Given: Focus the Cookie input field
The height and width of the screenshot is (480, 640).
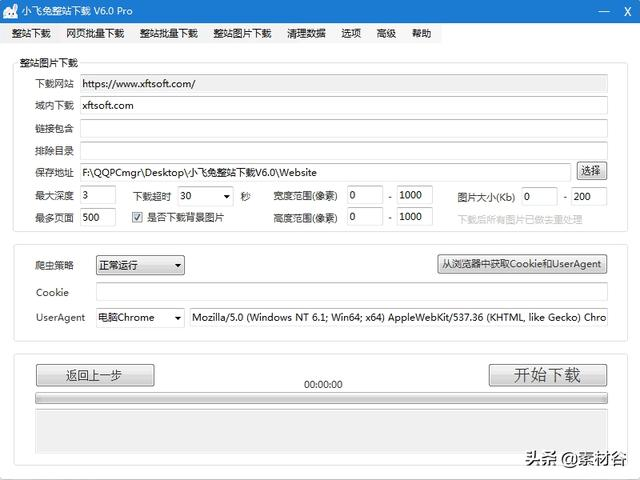Looking at the screenshot, I should [352, 292].
